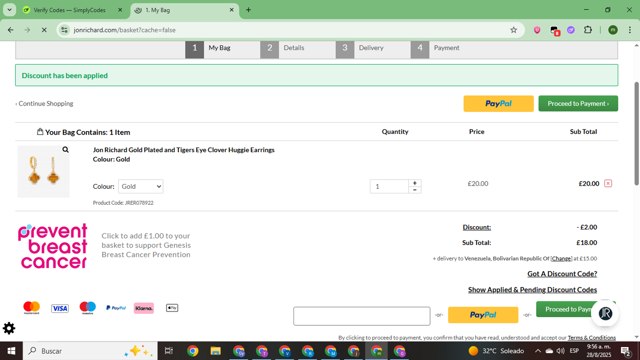Viewport: 640px width, 360px height.
Task: Click the earrings product thumbnail
Action: [x=43, y=171]
